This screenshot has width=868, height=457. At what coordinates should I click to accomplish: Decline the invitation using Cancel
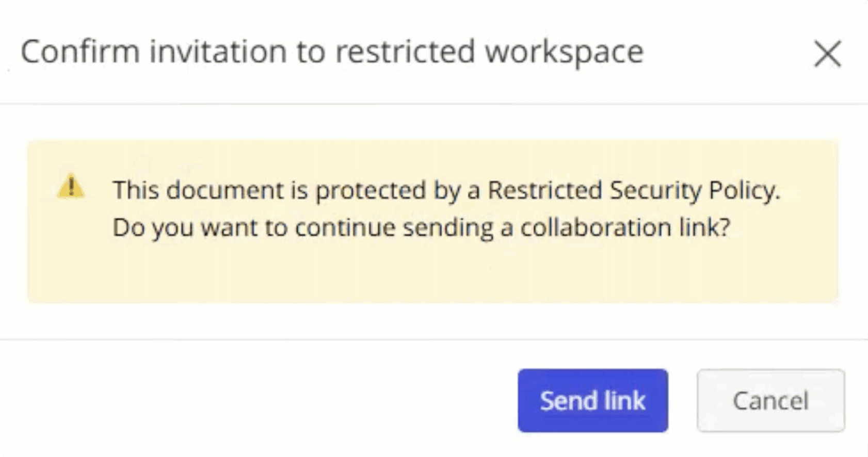[770, 400]
